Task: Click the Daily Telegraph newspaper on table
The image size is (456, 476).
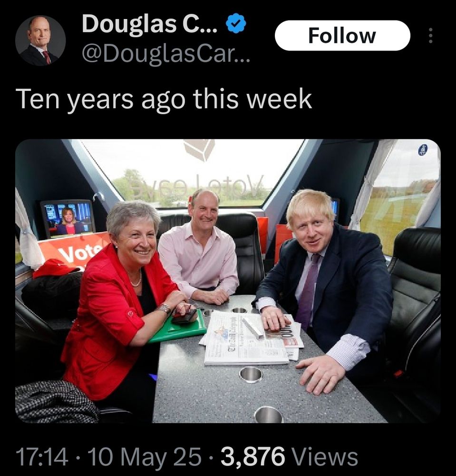Action: click(245, 338)
